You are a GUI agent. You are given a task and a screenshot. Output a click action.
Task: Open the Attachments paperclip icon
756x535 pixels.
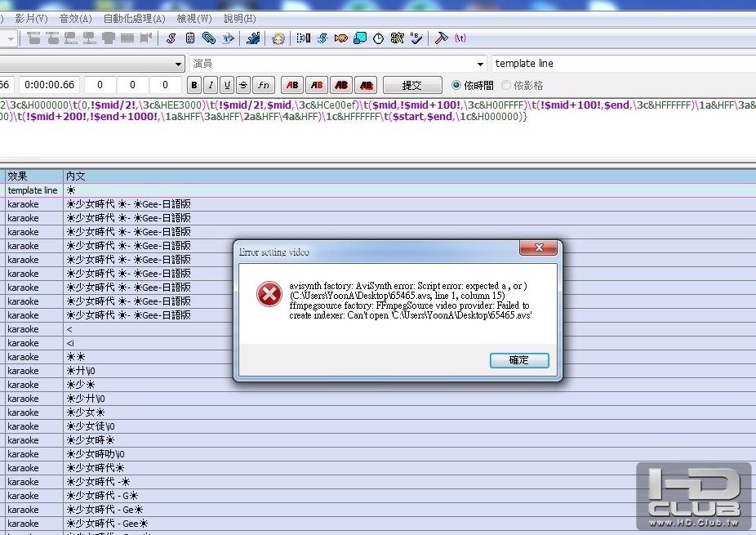(x=209, y=38)
